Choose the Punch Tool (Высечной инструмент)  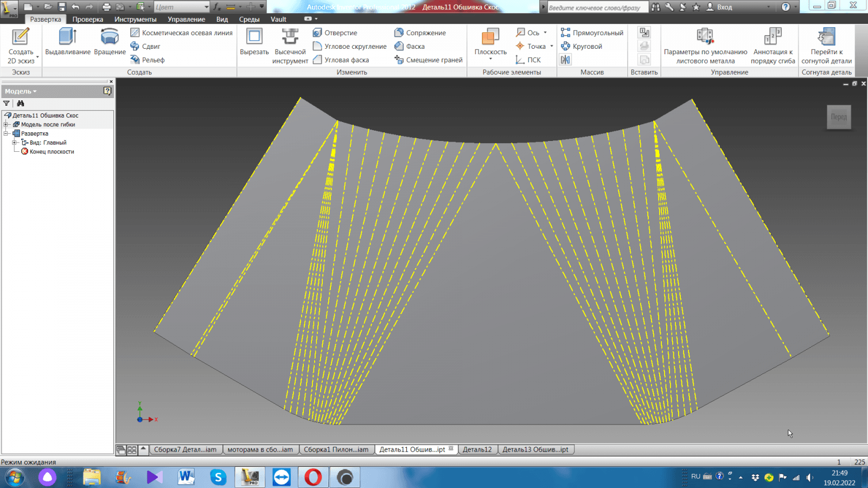coord(290,46)
